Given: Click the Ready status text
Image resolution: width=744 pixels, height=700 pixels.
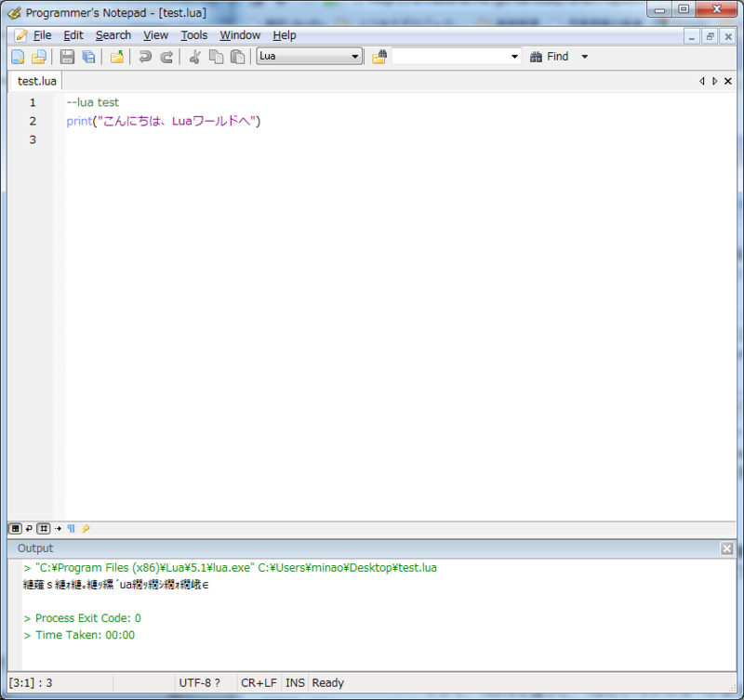Looking at the screenshot, I should pos(328,683).
